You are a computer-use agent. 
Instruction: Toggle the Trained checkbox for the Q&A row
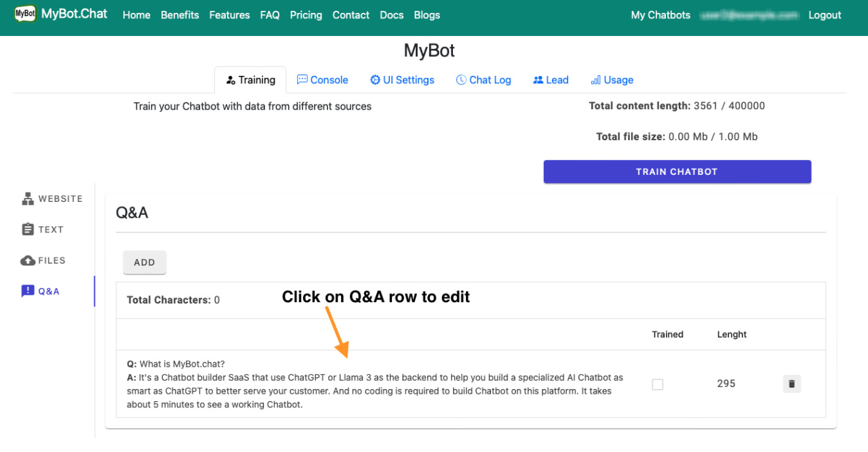(x=657, y=384)
